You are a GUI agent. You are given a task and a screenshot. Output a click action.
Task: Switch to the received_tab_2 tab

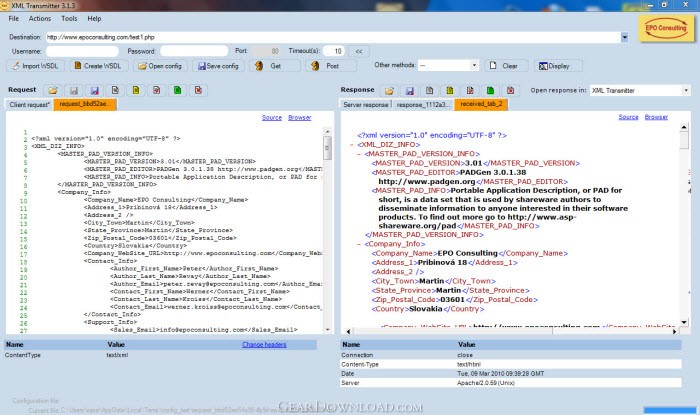point(481,104)
